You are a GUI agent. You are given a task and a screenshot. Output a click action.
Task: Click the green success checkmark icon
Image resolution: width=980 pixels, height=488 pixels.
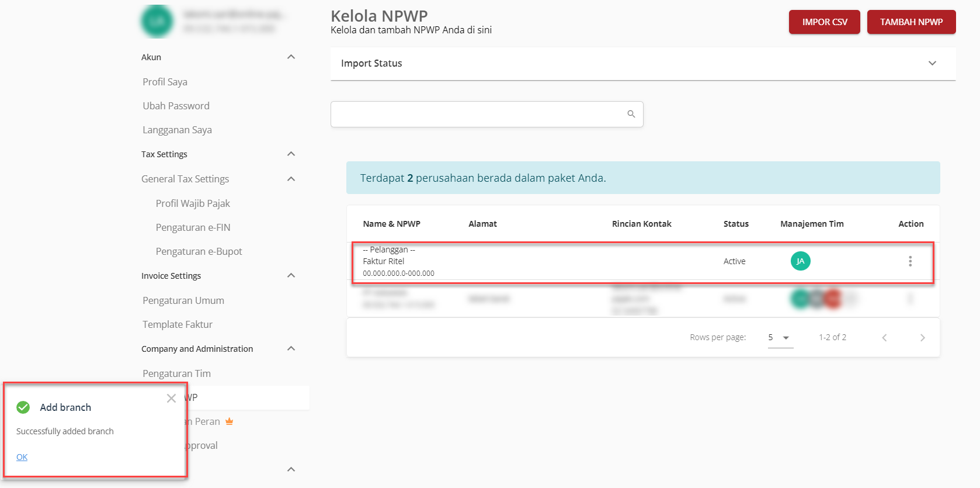tap(23, 407)
